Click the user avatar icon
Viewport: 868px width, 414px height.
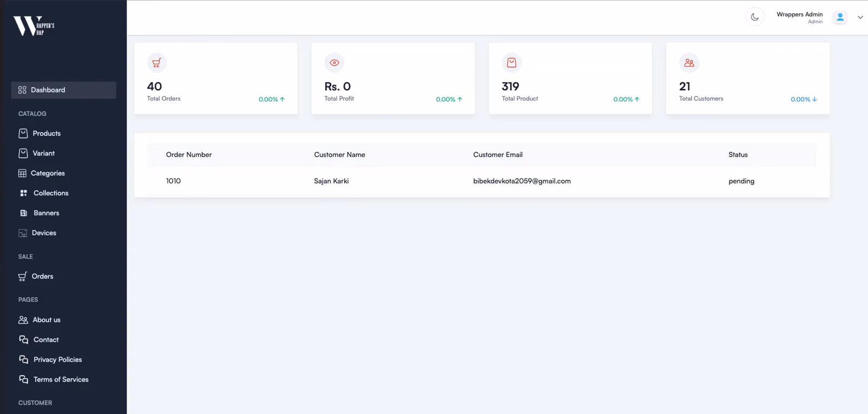pos(840,17)
